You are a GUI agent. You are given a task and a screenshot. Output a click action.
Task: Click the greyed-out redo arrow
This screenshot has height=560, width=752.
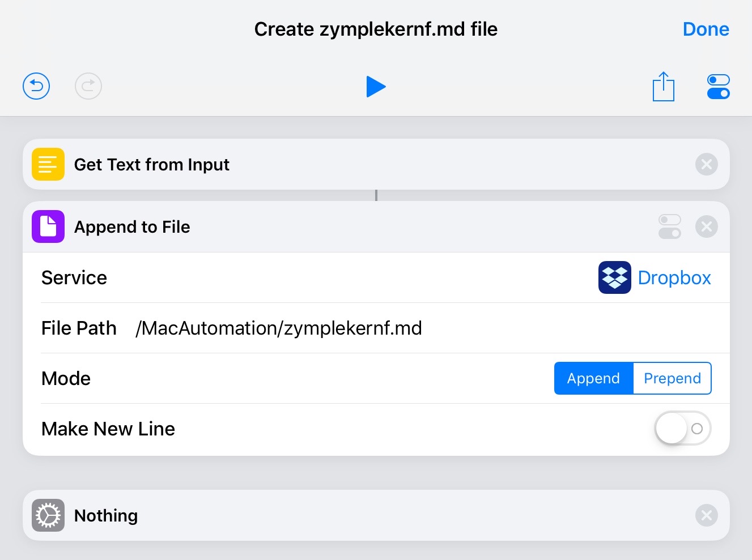(88, 86)
